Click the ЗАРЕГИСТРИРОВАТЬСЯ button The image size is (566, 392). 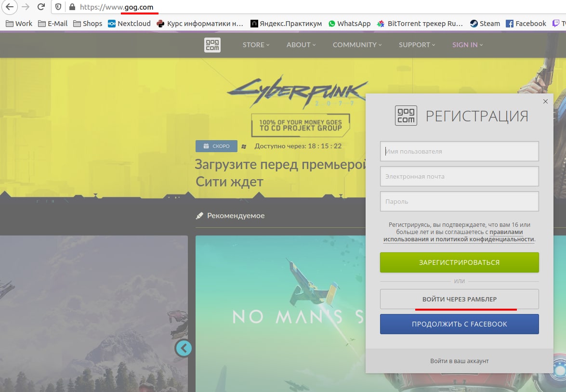(459, 262)
